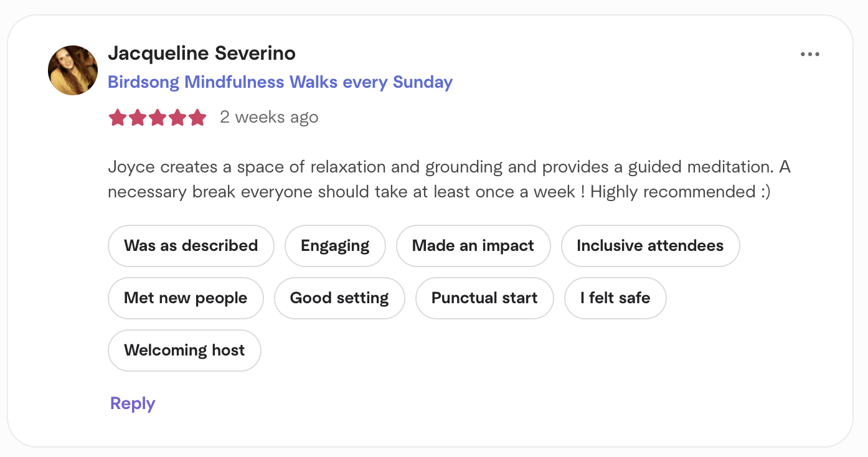Viewport: 868px width, 457px height.
Task: Select the "Was as described" tag
Action: tap(191, 246)
